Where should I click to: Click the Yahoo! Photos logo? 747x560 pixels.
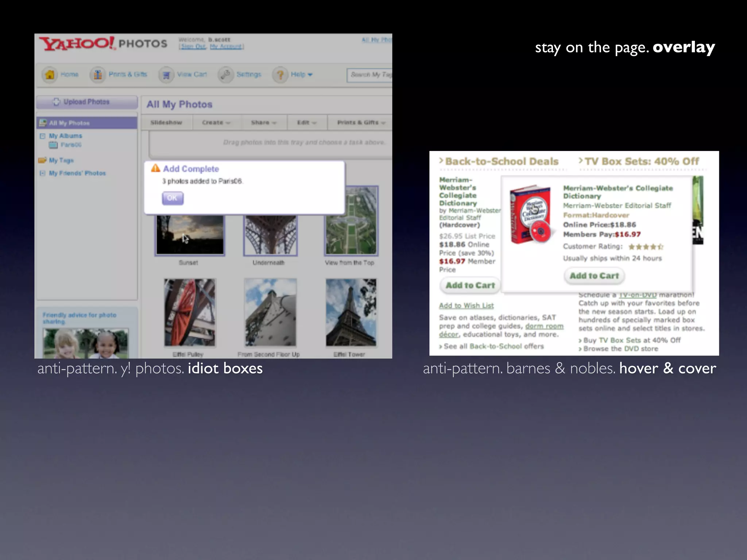click(103, 44)
